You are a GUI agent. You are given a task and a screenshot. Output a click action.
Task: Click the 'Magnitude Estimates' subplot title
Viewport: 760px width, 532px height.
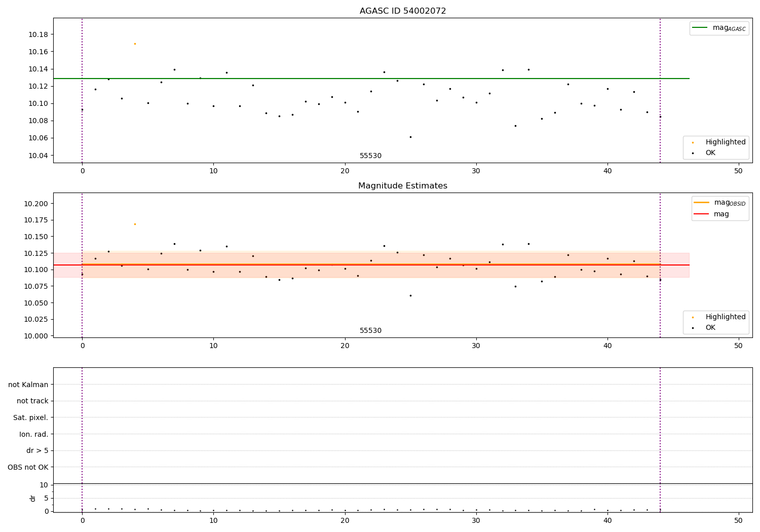pos(403,186)
